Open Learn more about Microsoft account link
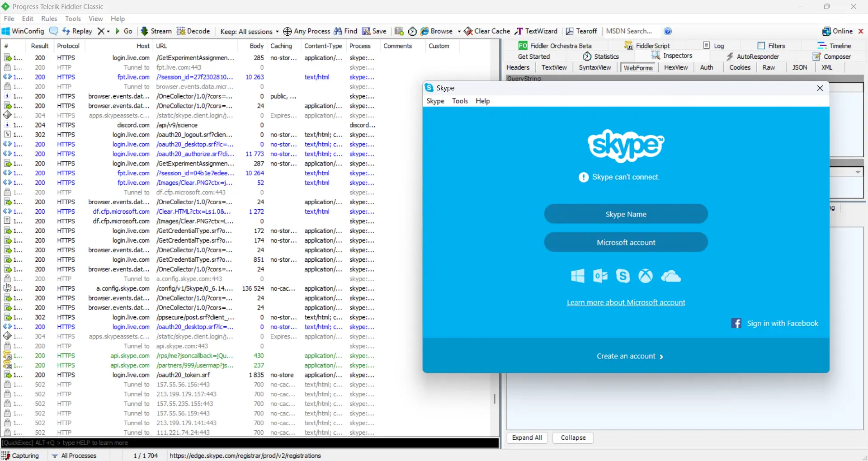 626,302
